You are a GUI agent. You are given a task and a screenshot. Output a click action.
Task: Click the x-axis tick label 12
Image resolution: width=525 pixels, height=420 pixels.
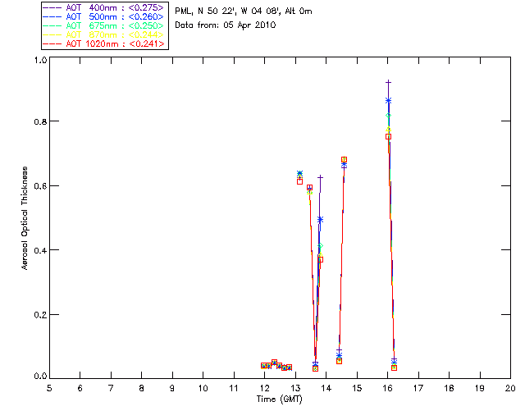(264, 388)
